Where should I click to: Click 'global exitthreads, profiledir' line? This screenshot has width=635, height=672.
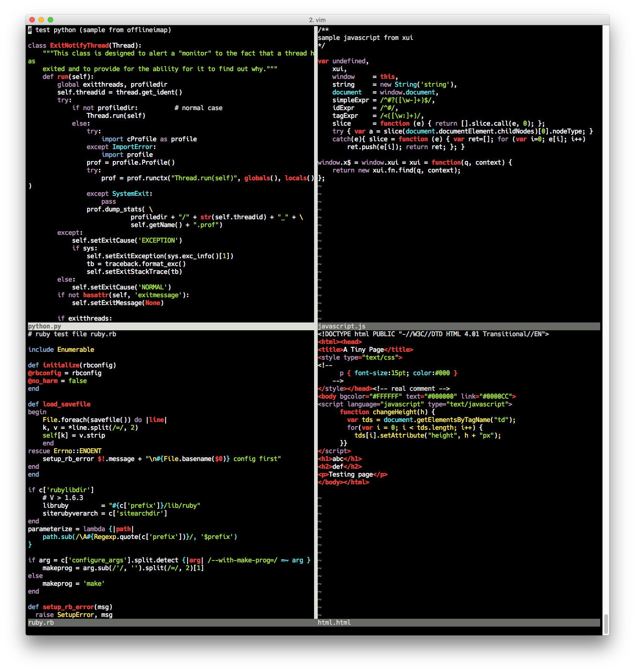(112, 84)
